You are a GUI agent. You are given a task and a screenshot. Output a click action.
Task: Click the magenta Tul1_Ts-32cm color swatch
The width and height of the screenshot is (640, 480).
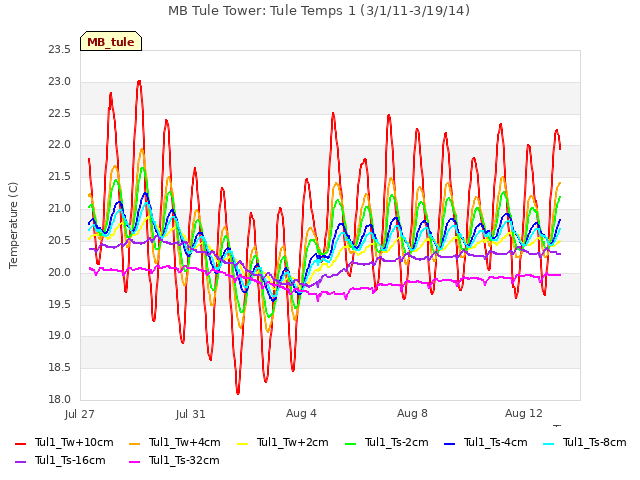tap(134, 462)
